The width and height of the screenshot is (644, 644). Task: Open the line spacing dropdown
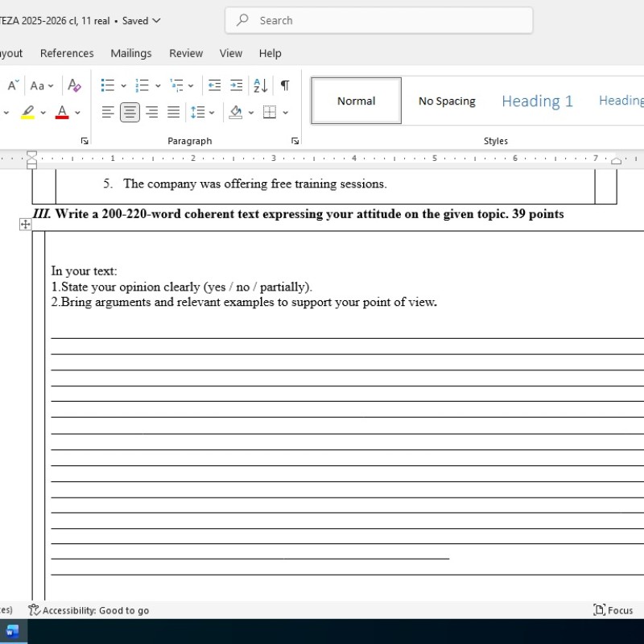[x=202, y=113]
